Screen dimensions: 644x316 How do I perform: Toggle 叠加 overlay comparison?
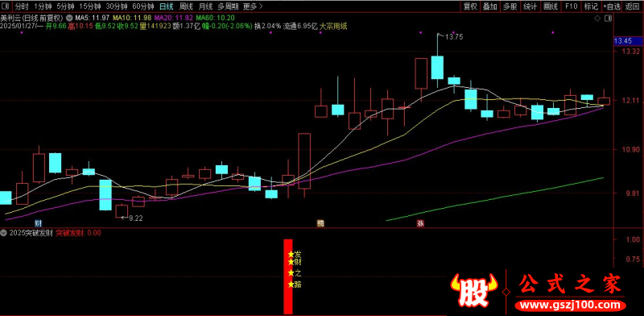pyautogui.click(x=490, y=6)
